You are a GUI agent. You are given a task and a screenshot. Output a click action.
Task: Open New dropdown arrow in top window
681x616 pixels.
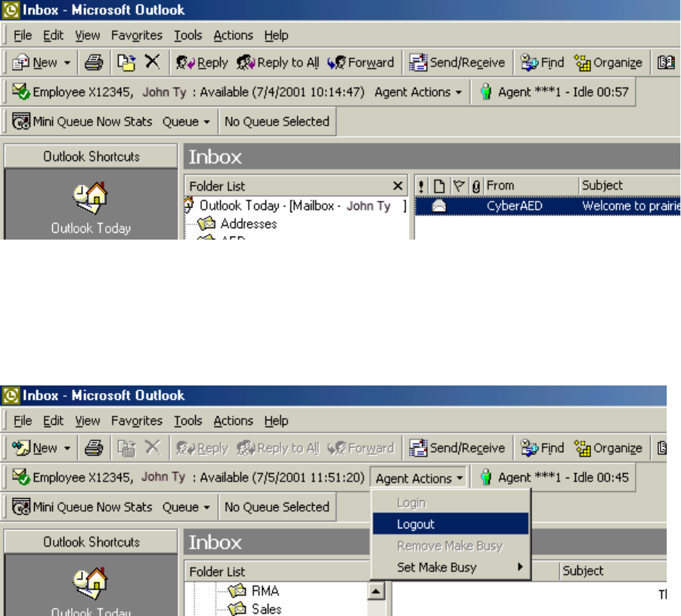coord(67,63)
